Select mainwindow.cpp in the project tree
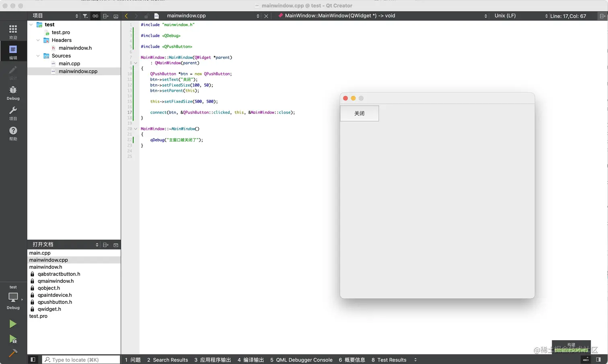The image size is (608, 364). (x=78, y=71)
